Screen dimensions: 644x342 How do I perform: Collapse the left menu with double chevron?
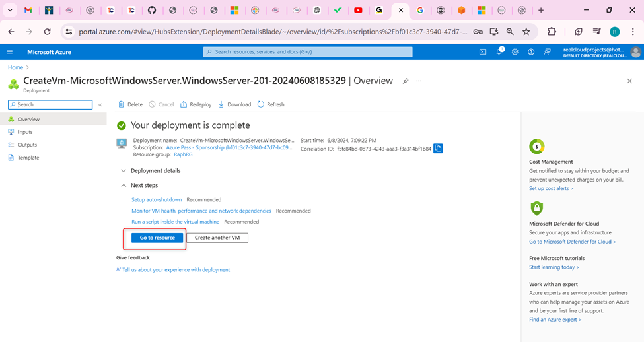(100, 105)
